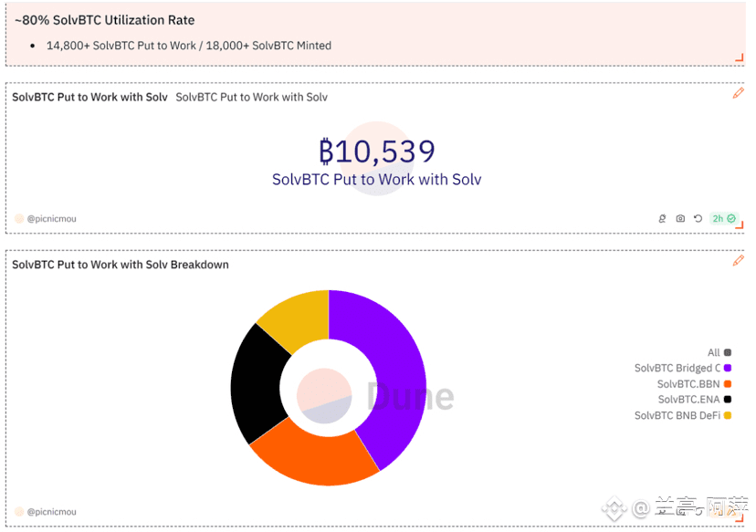Toggle the SolvBTC.ENA legend entry
This screenshot has height=532, width=756.
(694, 400)
